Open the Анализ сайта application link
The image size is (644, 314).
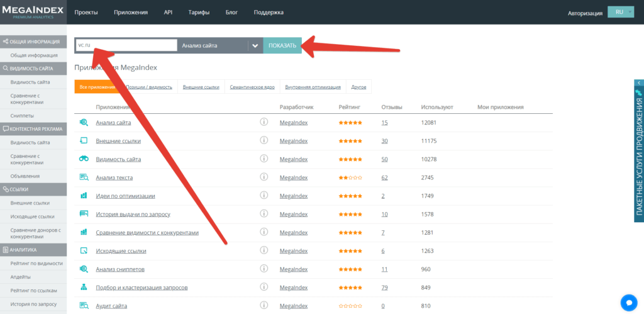coord(113,123)
